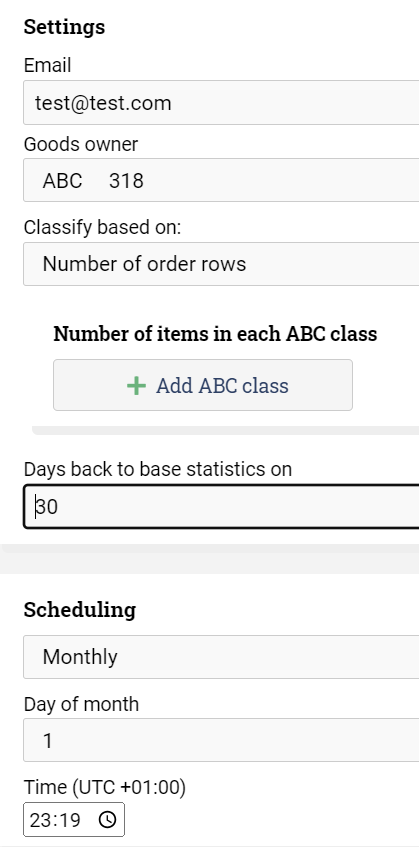The height and width of the screenshot is (847, 419).
Task: Select the hours value 23 in the time field
Action: (40, 820)
